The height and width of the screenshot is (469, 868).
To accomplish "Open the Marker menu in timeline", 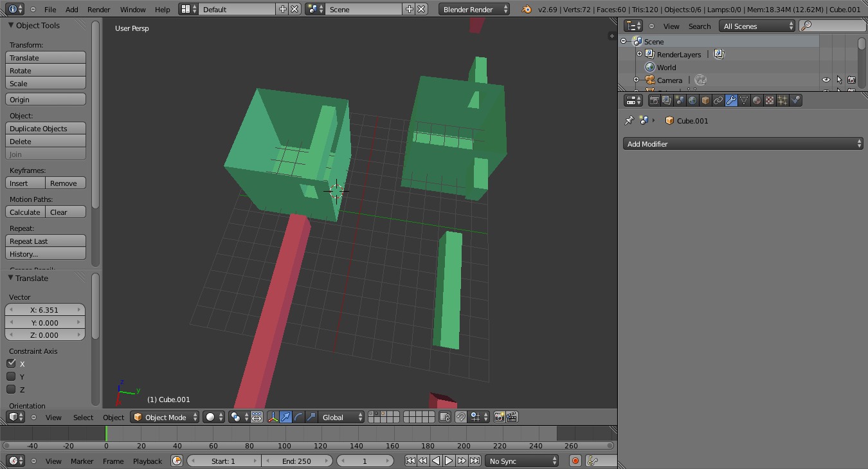I will pos(82,461).
